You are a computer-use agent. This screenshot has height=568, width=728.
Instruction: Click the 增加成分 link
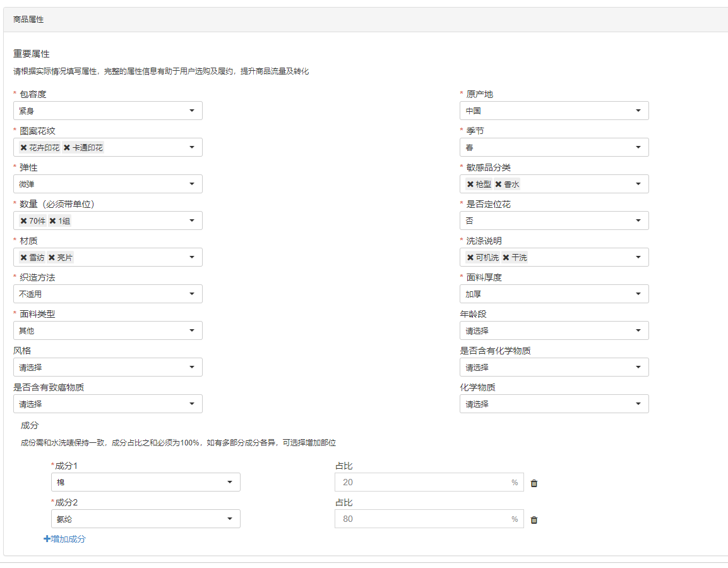(x=64, y=539)
